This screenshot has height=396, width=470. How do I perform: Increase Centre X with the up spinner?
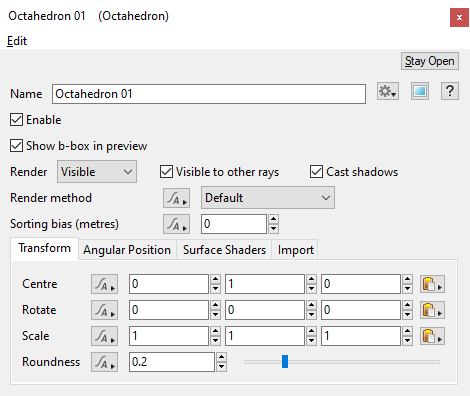(215, 279)
